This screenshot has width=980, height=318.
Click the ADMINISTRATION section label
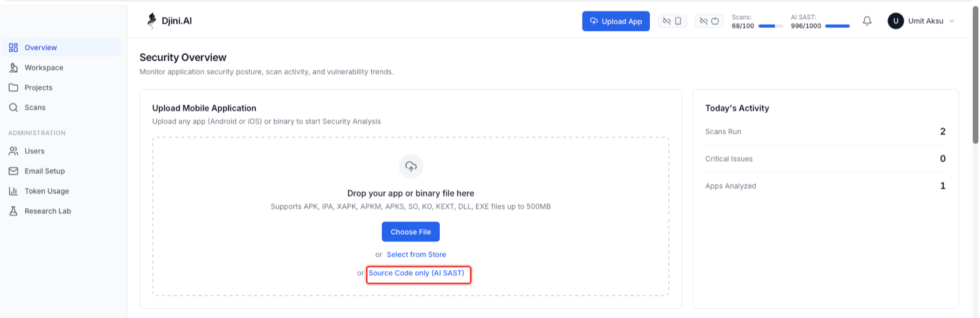click(37, 133)
